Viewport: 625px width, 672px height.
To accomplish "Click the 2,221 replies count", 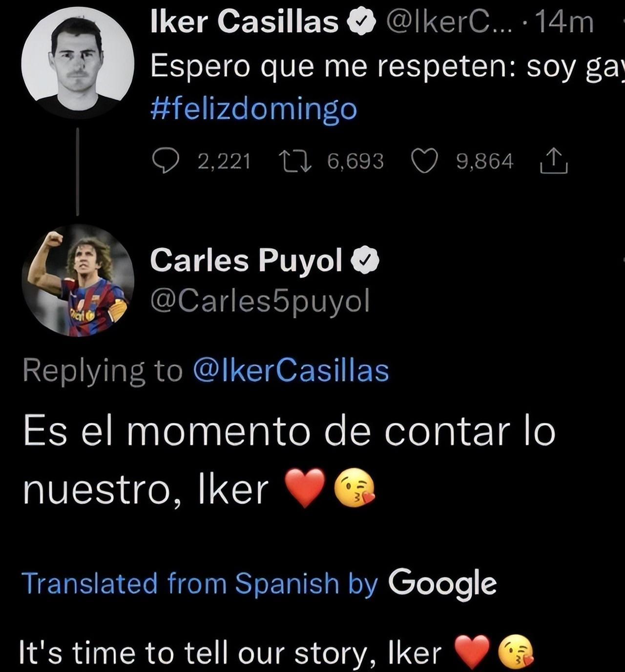I will [x=224, y=162].
